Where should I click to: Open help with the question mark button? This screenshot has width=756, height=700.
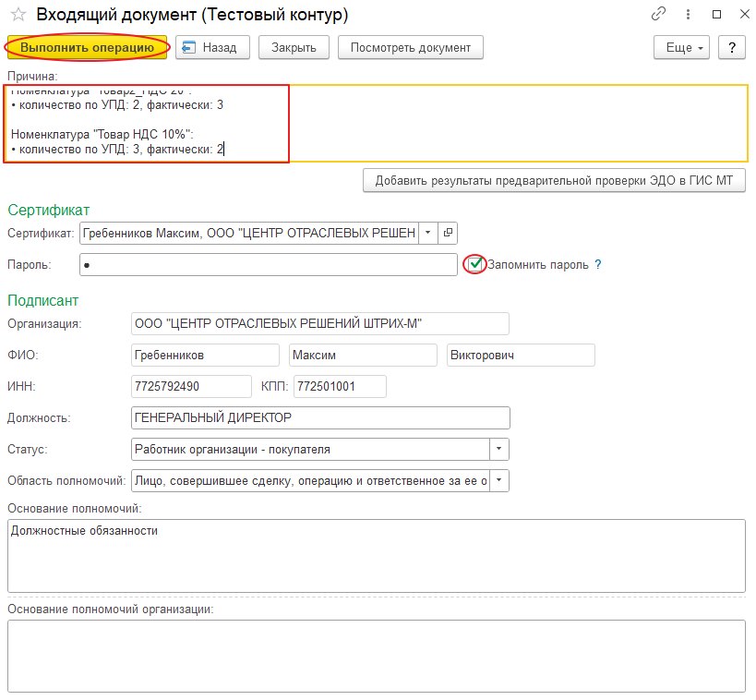732,47
